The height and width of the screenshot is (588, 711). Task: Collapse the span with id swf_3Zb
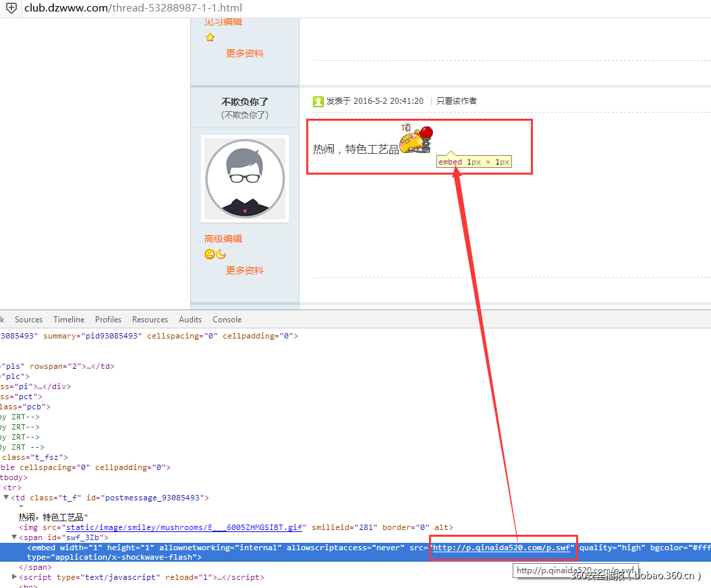pos(13,537)
